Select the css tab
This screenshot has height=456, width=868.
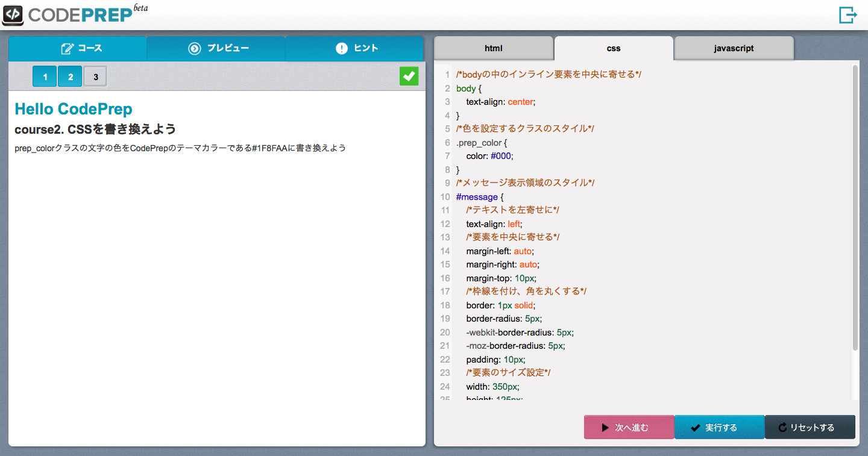point(613,48)
